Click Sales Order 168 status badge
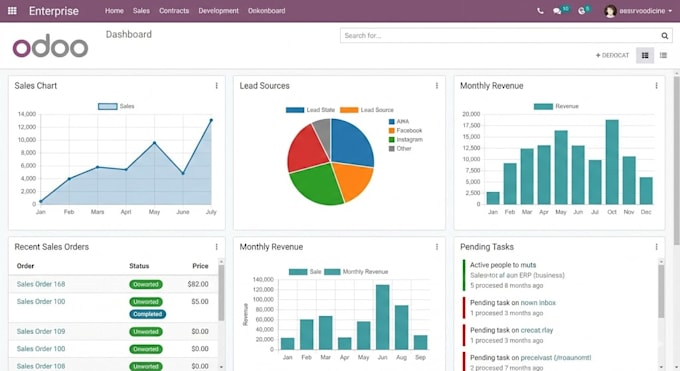This screenshot has height=371, width=680. pos(146,285)
